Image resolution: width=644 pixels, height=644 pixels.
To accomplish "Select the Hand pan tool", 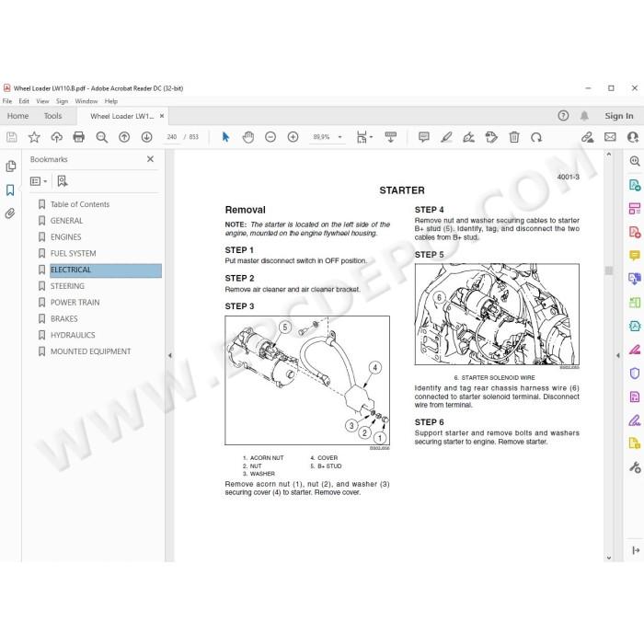I will pyautogui.click(x=248, y=137).
